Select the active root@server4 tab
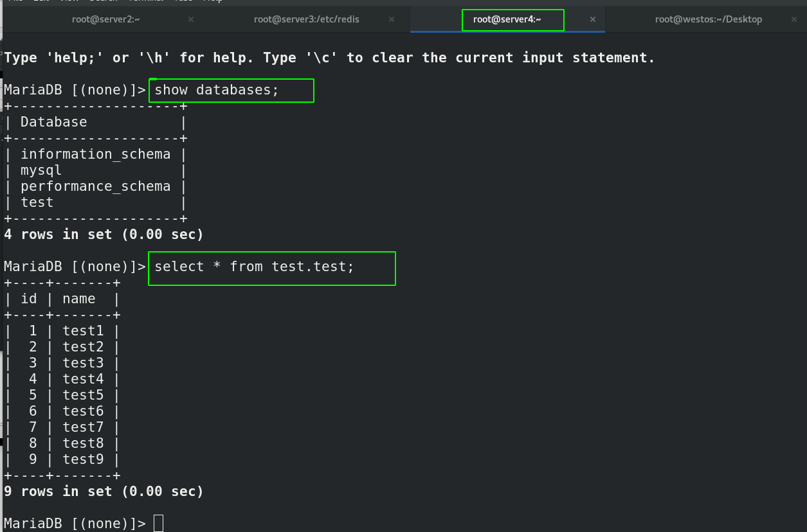Screen dimensions: 807x532 [x=512, y=20]
